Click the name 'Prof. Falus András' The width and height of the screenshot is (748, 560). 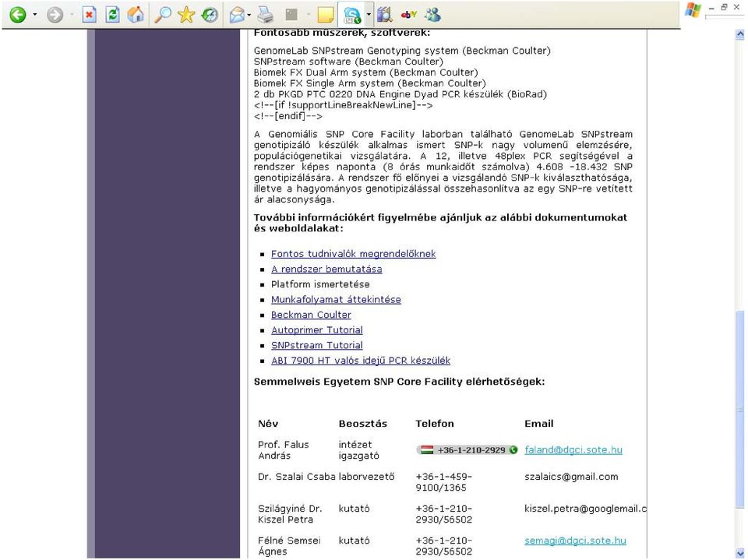coord(284,450)
